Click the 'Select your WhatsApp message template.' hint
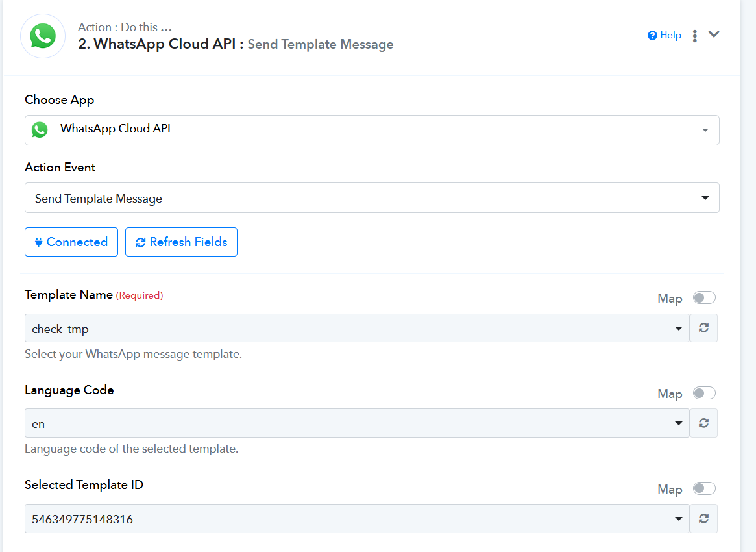756x552 pixels. pos(133,354)
